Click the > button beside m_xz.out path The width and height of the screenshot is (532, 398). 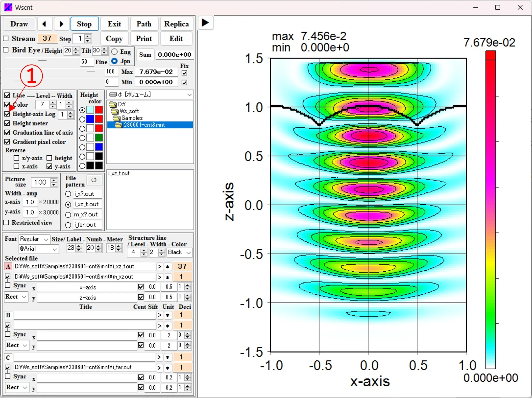pyautogui.click(x=160, y=277)
